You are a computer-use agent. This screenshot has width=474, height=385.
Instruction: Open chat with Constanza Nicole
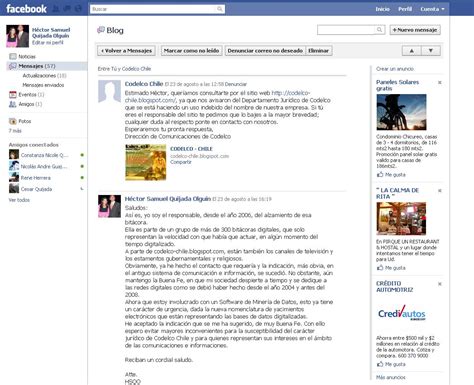[46, 155]
